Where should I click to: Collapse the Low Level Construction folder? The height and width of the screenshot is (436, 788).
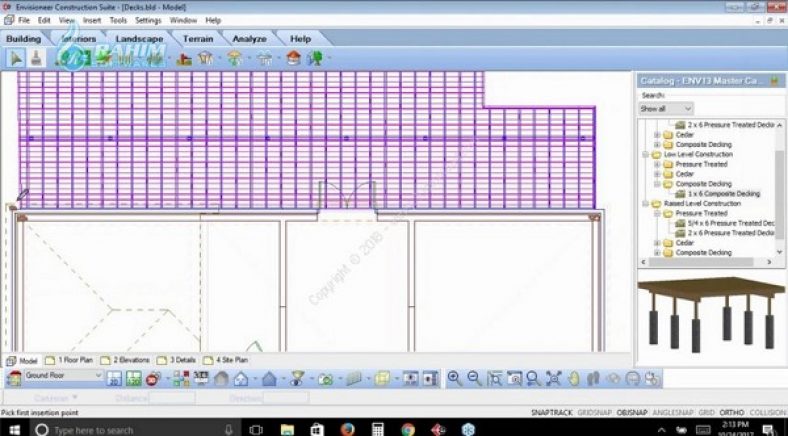pos(646,154)
